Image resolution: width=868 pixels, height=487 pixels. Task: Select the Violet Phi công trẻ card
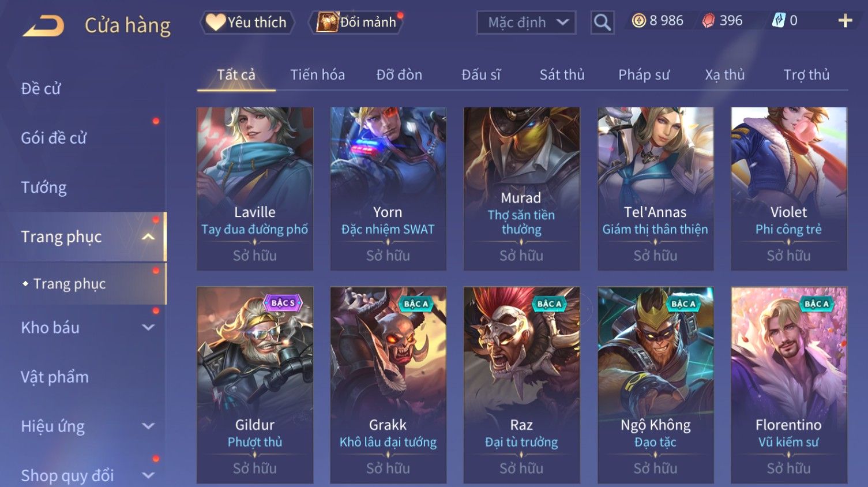pyautogui.click(x=789, y=189)
